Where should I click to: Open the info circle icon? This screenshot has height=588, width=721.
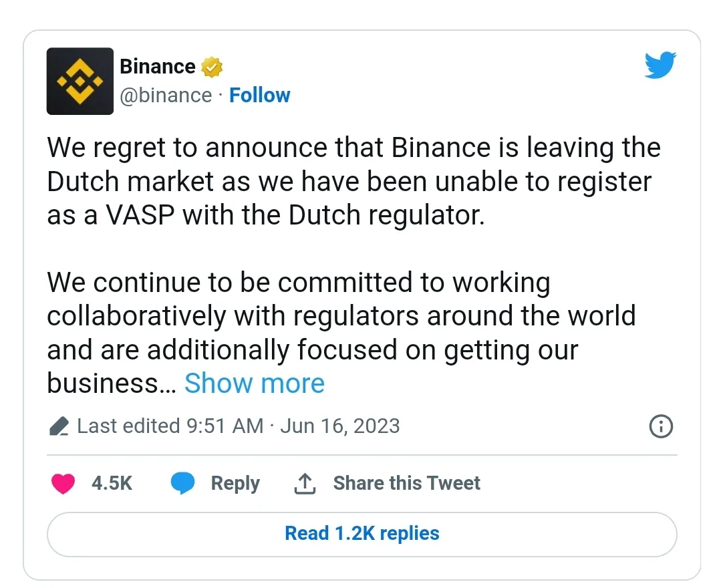661,426
